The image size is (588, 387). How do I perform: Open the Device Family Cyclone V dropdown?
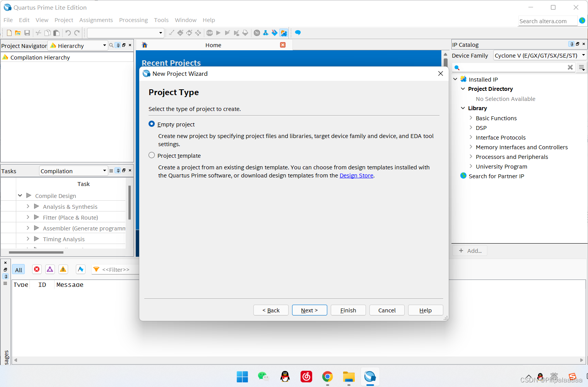coord(540,55)
